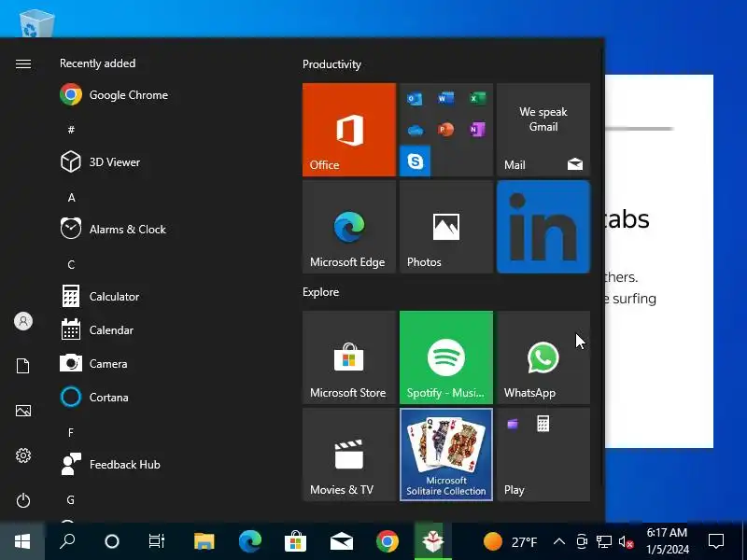Launch the Spotify tile

click(x=446, y=357)
